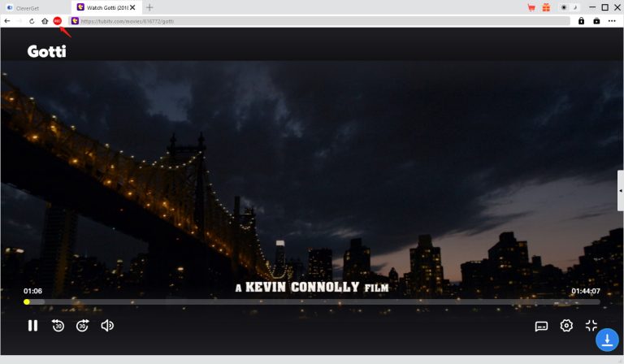Skip forward 30 seconds in video

click(82, 326)
